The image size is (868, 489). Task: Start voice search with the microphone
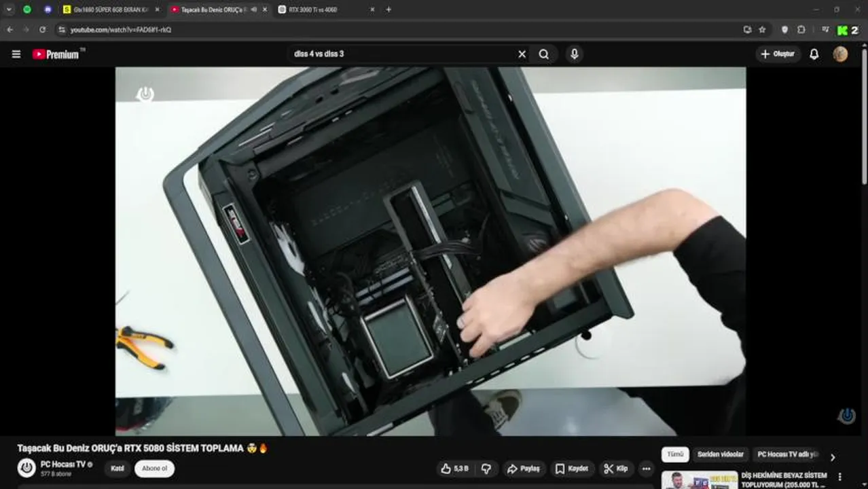point(575,54)
